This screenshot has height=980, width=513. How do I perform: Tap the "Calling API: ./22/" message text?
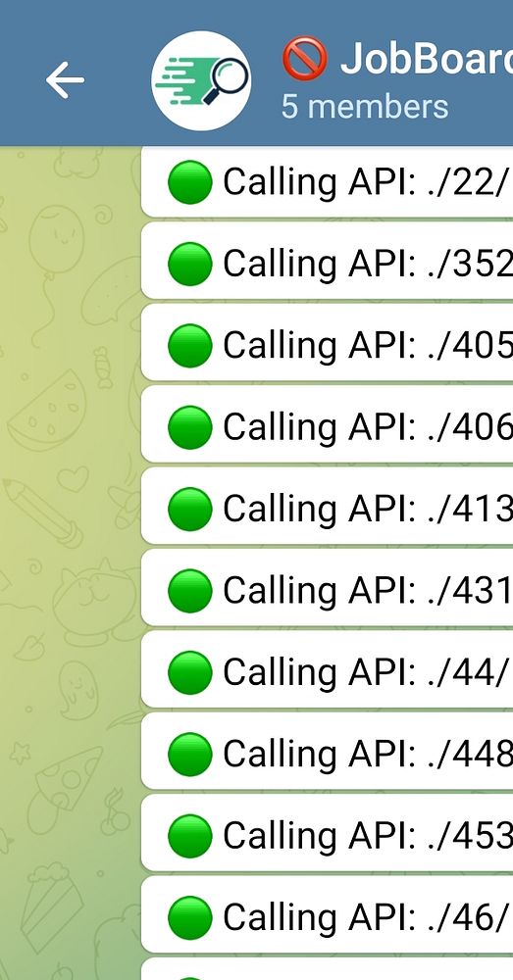click(364, 182)
